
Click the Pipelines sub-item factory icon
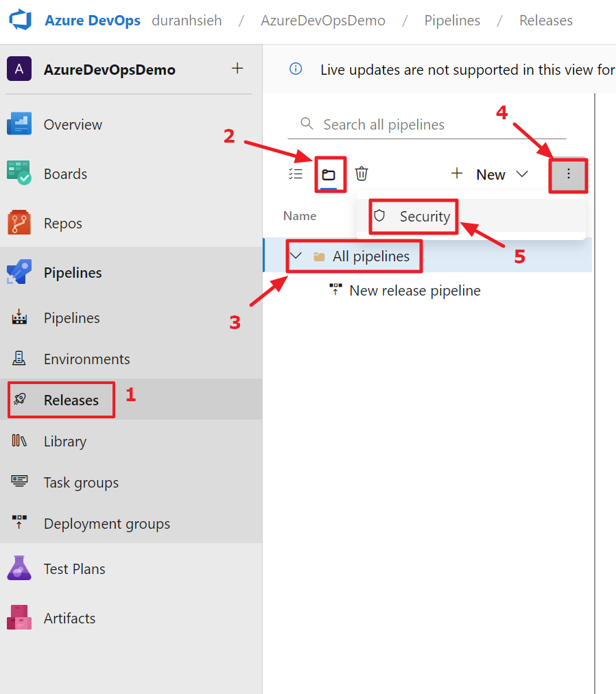(x=19, y=317)
